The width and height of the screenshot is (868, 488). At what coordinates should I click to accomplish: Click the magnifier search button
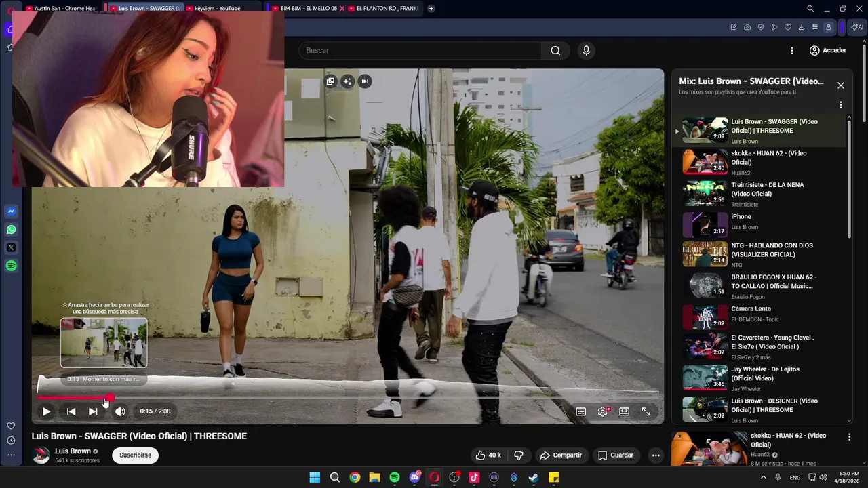(x=555, y=50)
